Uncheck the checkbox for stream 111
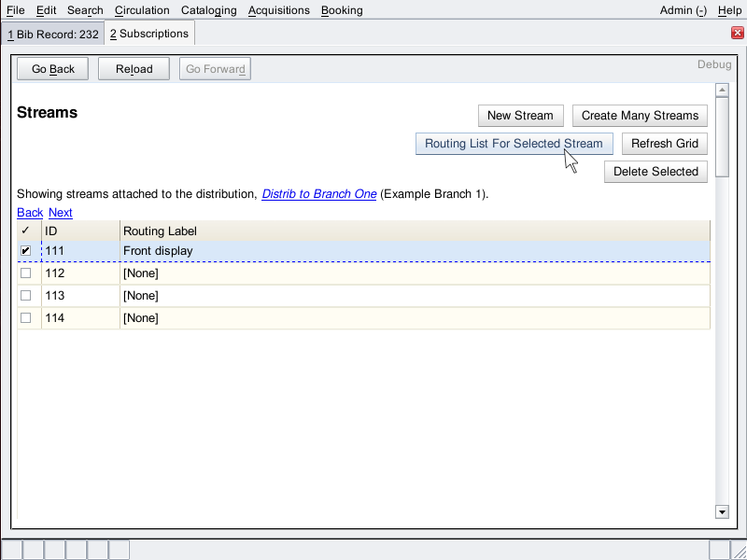747x560 pixels. 26,251
